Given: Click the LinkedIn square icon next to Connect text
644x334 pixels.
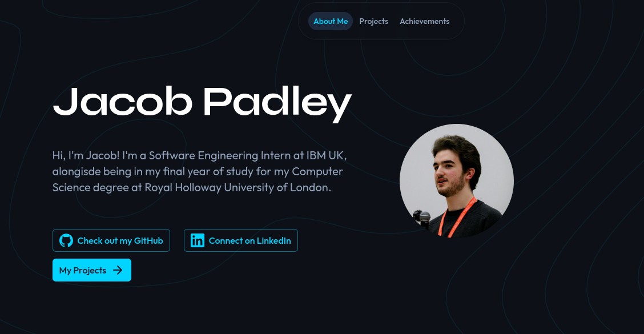Looking at the screenshot, I should pyautogui.click(x=197, y=240).
